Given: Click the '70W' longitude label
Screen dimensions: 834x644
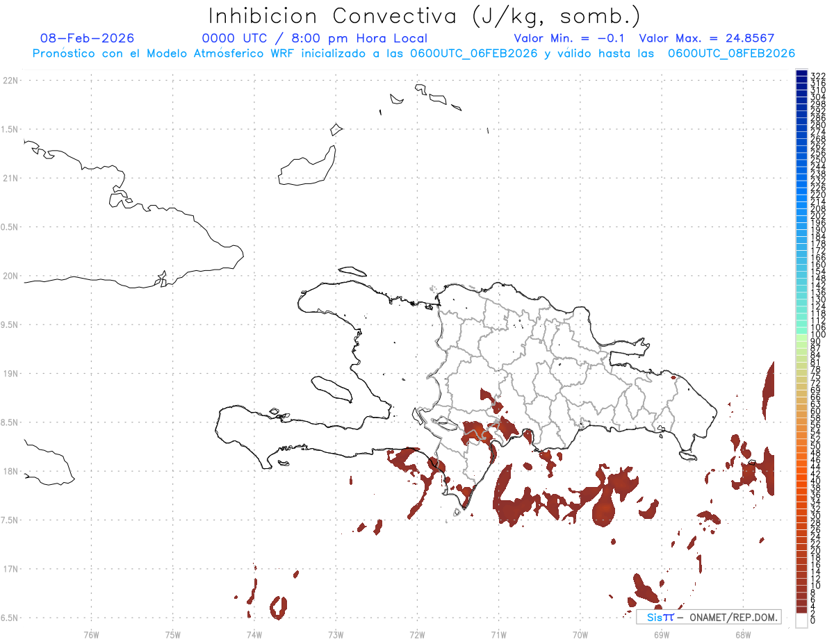Looking at the screenshot, I should [580, 634].
